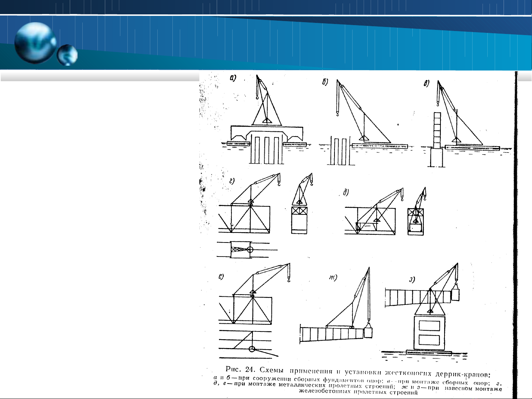Click the small glass sphere beside the large one
Image resolution: width=532 pixels, height=399 pixels.
67,55
